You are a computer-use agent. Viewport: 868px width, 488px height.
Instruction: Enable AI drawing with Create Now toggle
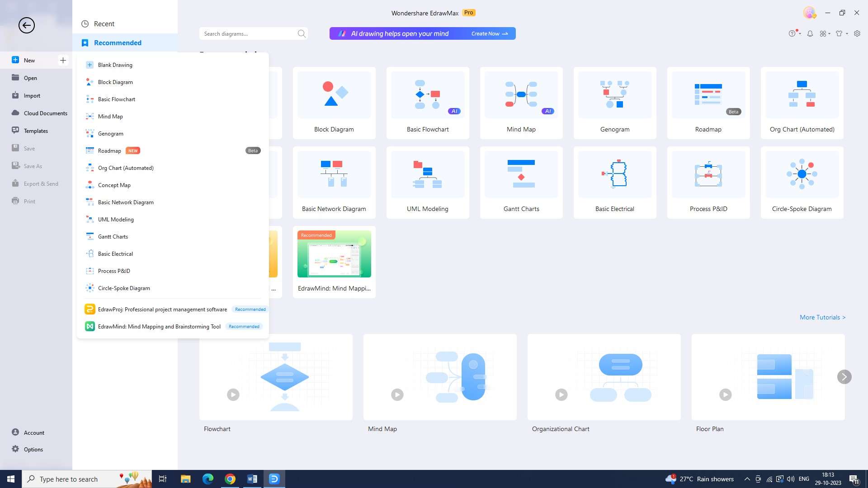490,33
